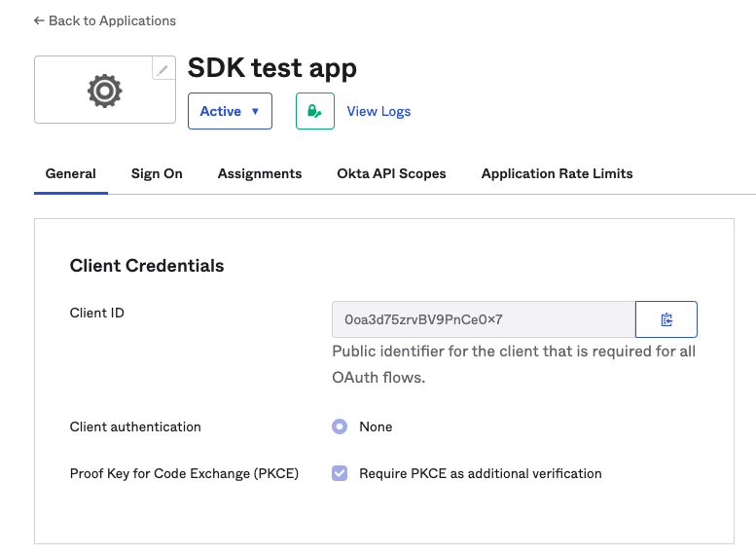Copy the Client ID to clipboard
The height and width of the screenshot is (556, 756).
tap(666, 319)
